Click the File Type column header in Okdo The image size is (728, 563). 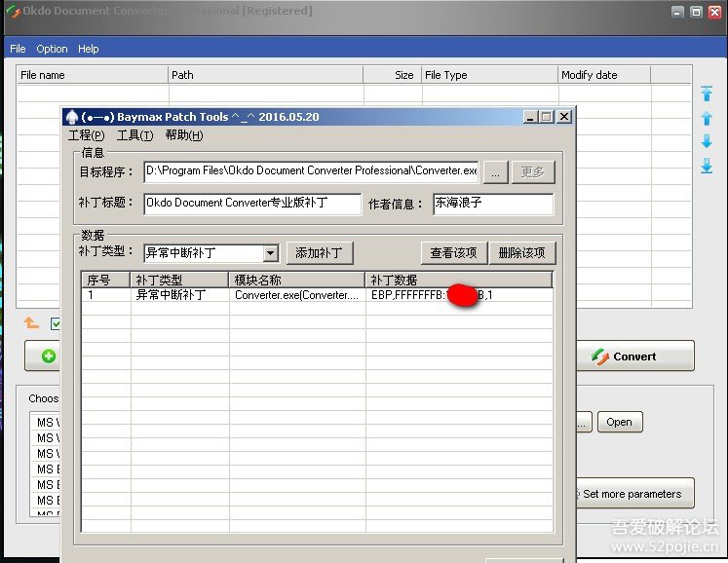[x=490, y=75]
